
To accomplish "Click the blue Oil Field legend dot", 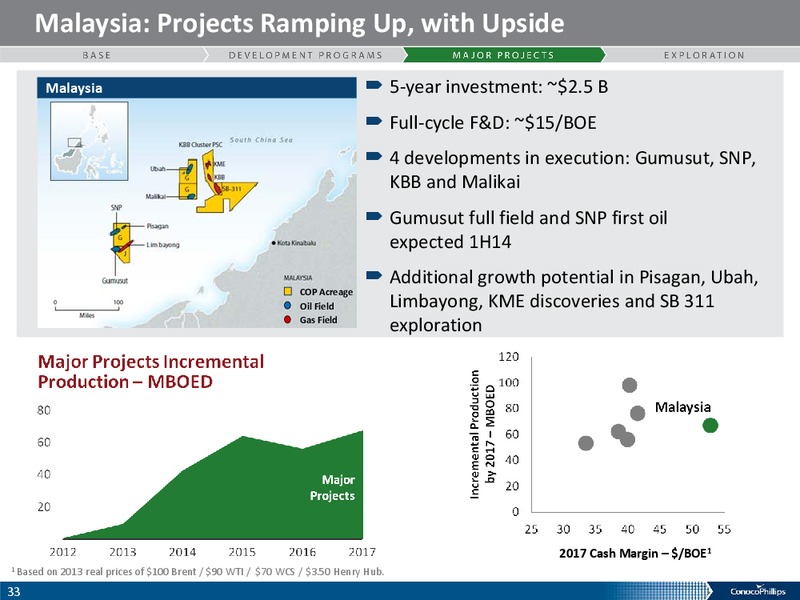I will [x=288, y=306].
